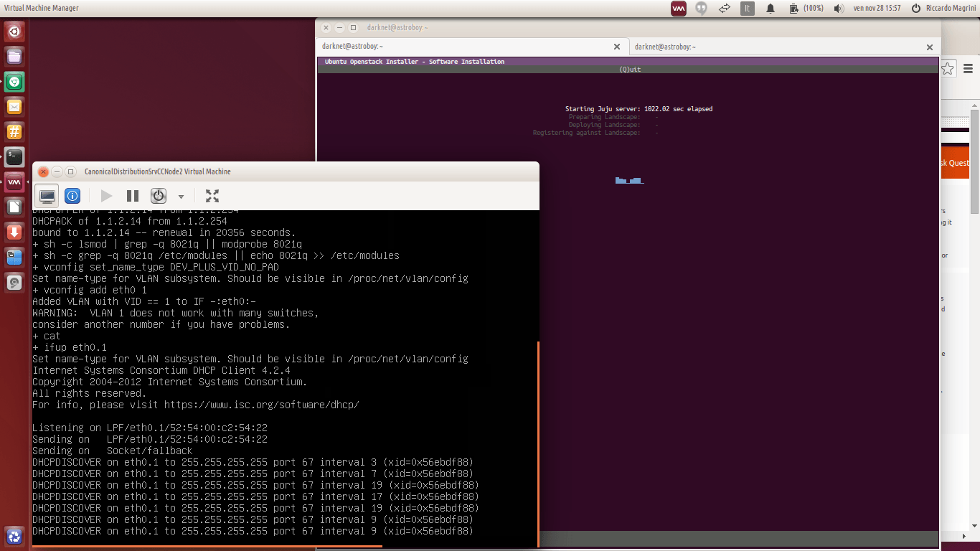The width and height of the screenshot is (980, 551).
Task: Launch the green Chromium browser launcher icon
Action: coord(14,82)
